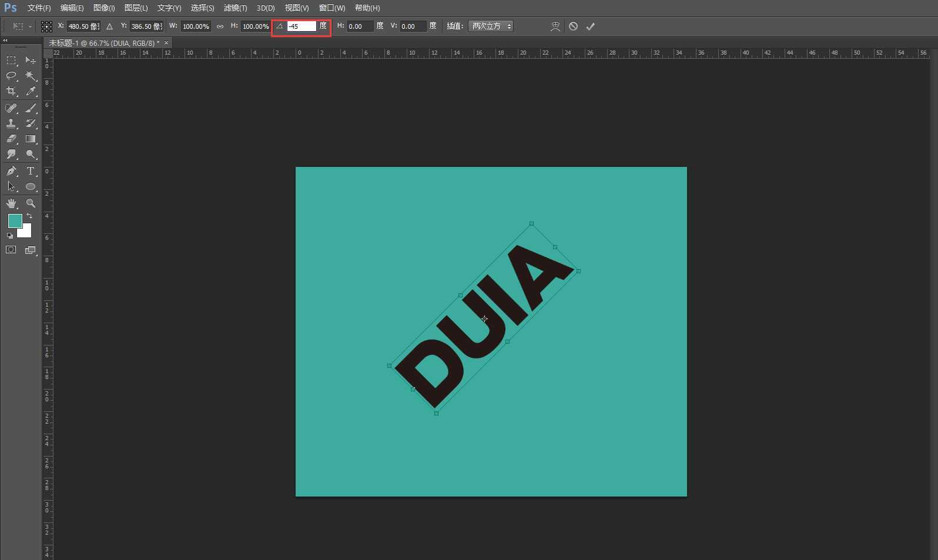Expand the transform tool preset picker

[x=22, y=26]
